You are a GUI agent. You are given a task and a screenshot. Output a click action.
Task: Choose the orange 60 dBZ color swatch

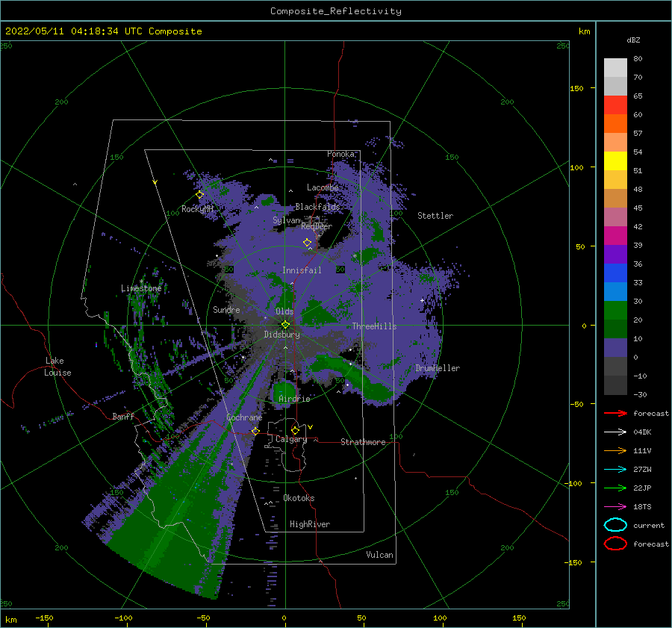tap(615, 123)
